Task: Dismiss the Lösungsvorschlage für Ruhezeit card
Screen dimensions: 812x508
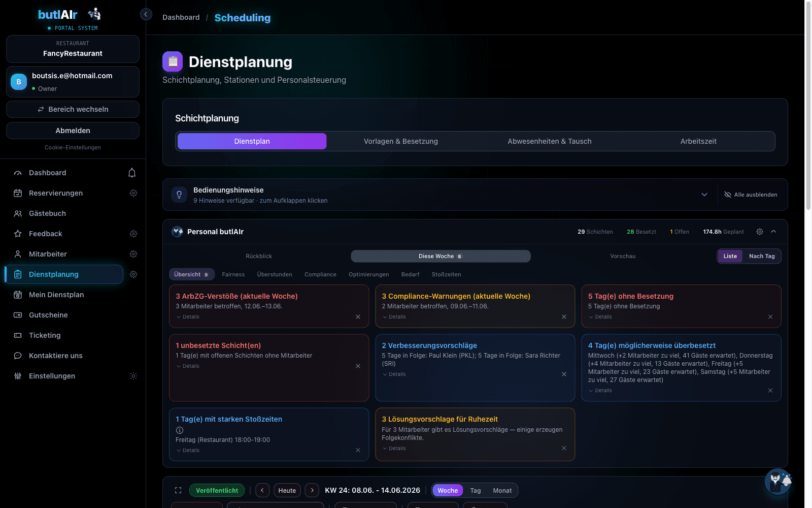Action: (564, 448)
